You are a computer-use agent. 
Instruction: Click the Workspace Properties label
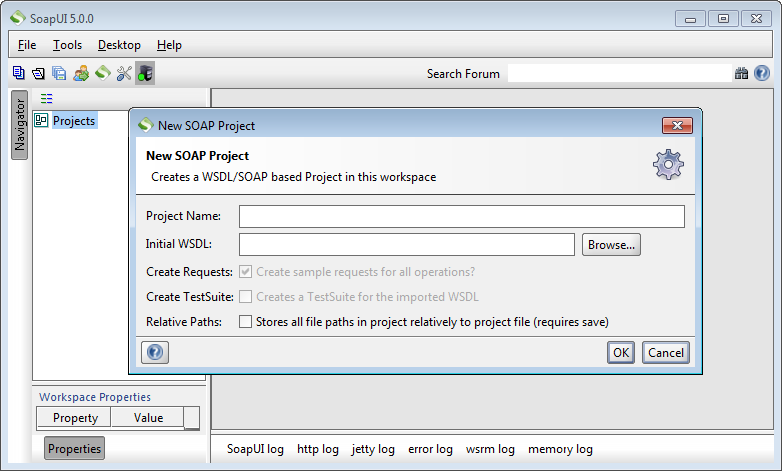coord(95,397)
